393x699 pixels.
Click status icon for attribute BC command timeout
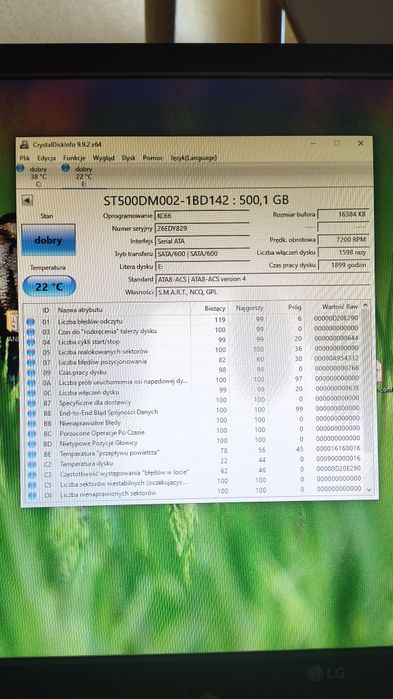pyautogui.click(x=32, y=434)
